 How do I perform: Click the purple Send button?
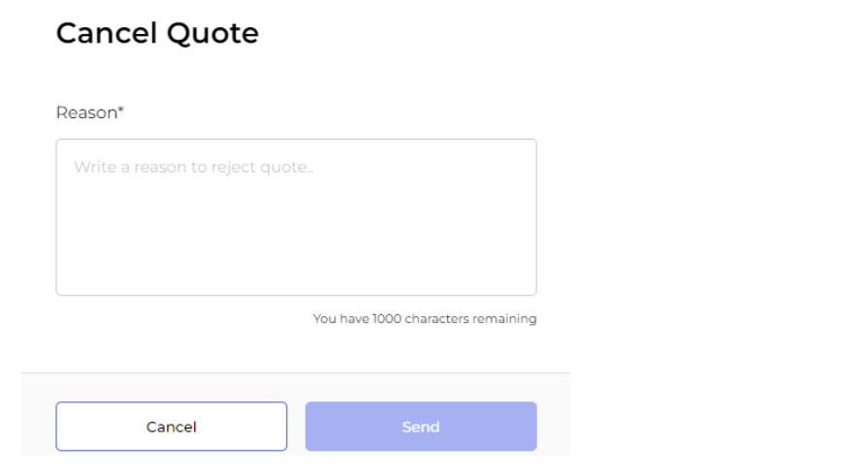(421, 427)
